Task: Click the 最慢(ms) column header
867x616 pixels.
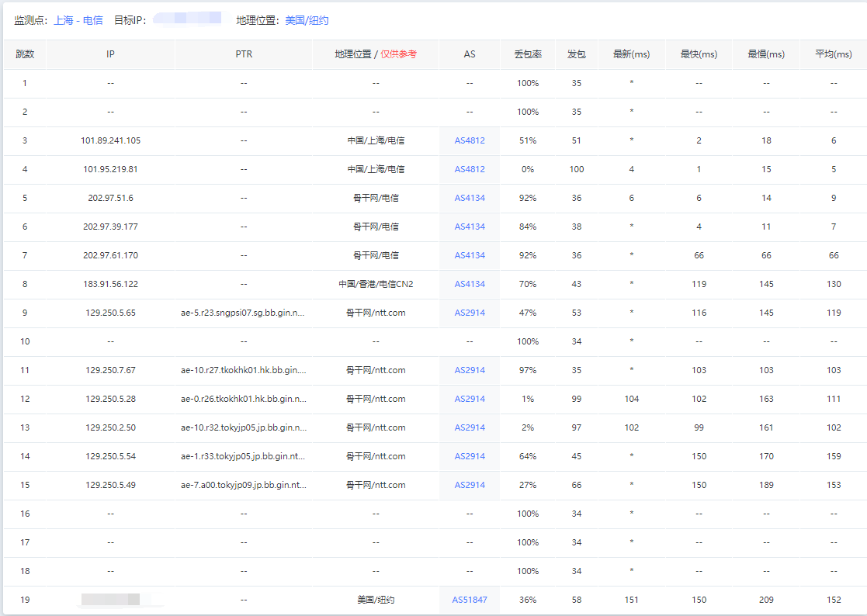Action: 766,54
